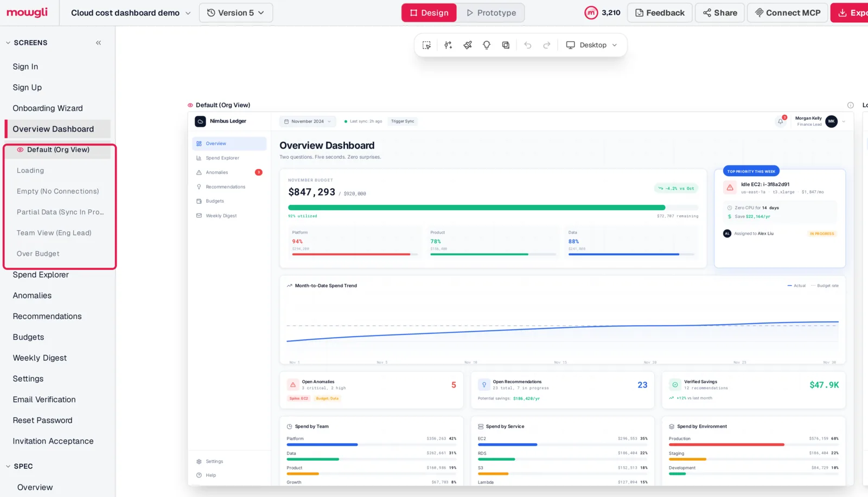Click the lightbulb ideas icon in toolbar
The width and height of the screenshot is (868, 497).
pyautogui.click(x=487, y=45)
